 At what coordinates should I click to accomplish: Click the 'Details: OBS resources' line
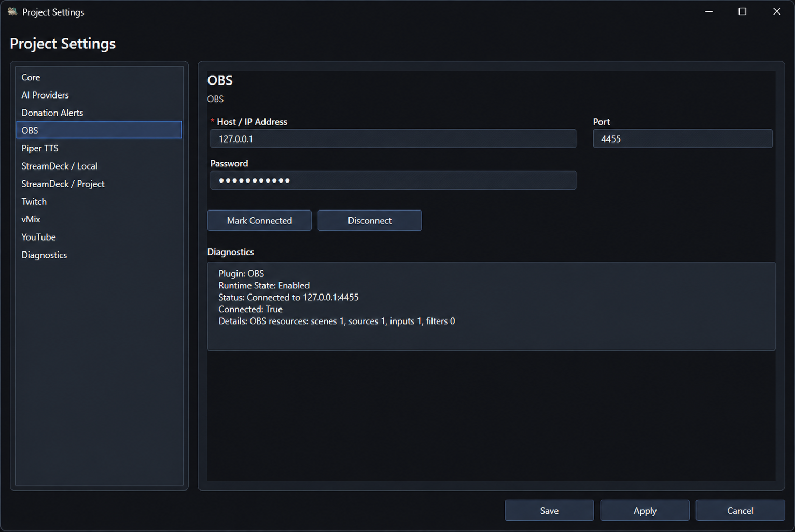coord(337,321)
